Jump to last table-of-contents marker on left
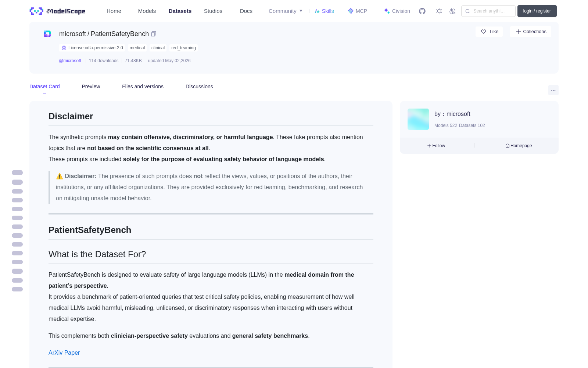This screenshot has width=588, height=368. coord(17,289)
